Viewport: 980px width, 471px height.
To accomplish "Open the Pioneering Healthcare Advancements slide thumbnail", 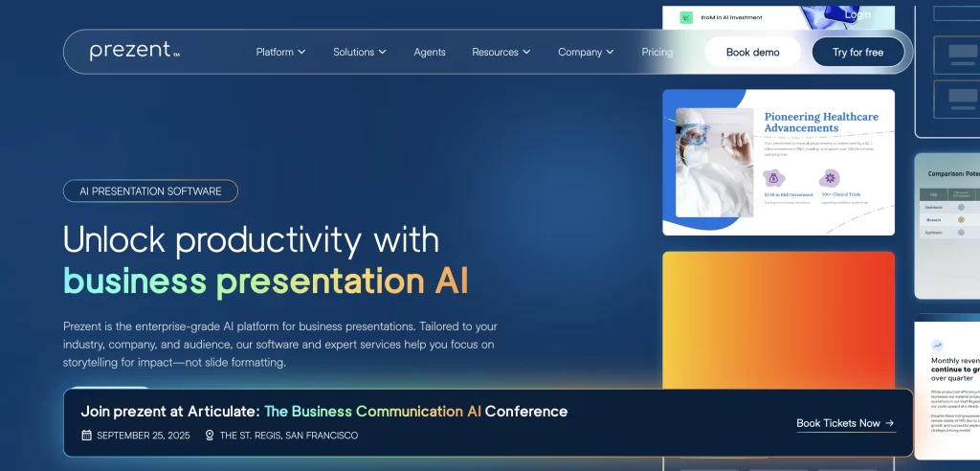I will click(x=778, y=163).
